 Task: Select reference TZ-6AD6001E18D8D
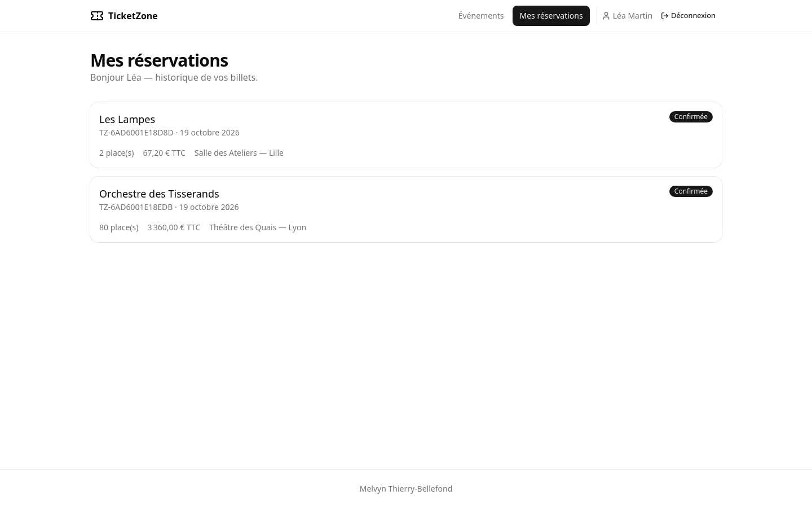136,133
